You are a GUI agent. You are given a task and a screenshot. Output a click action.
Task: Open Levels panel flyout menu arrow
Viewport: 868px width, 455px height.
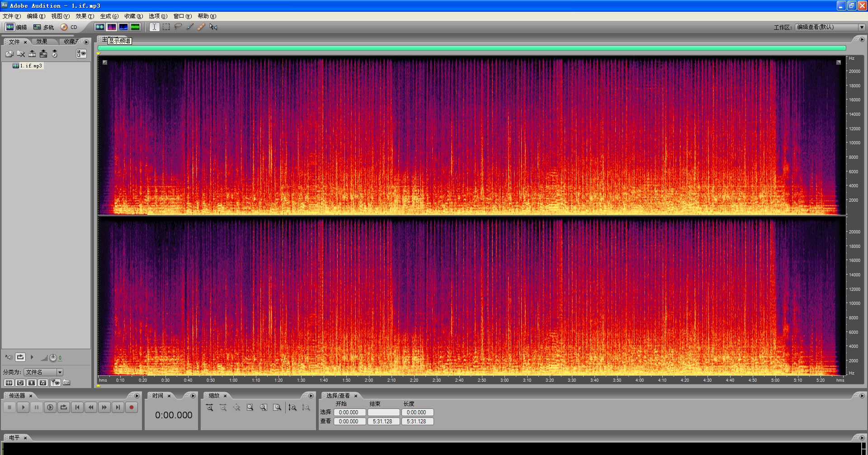click(862, 438)
